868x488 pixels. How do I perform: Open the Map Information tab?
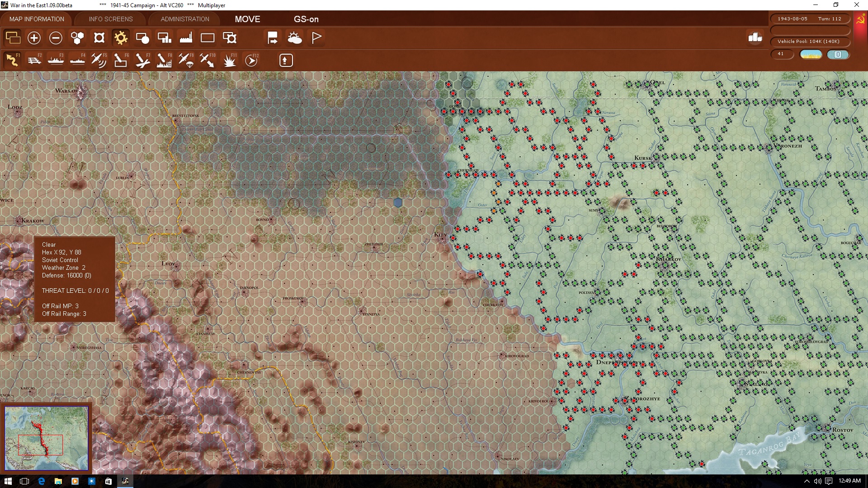tap(37, 19)
